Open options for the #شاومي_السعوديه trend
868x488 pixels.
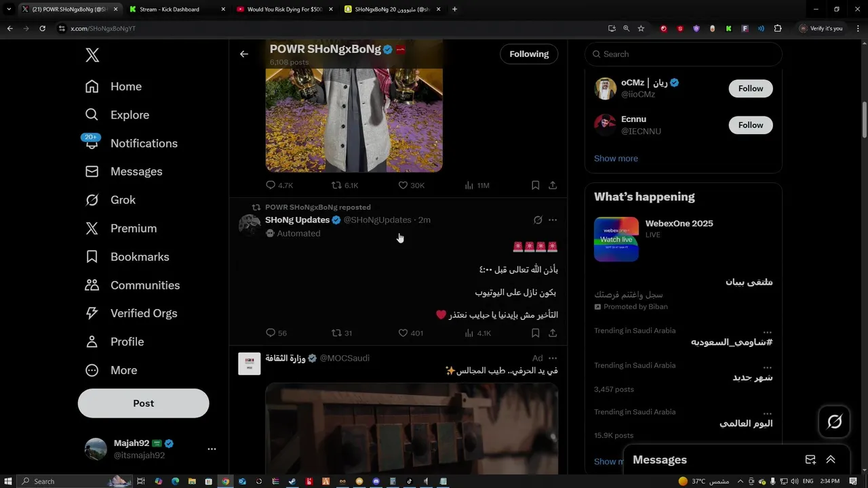767,332
